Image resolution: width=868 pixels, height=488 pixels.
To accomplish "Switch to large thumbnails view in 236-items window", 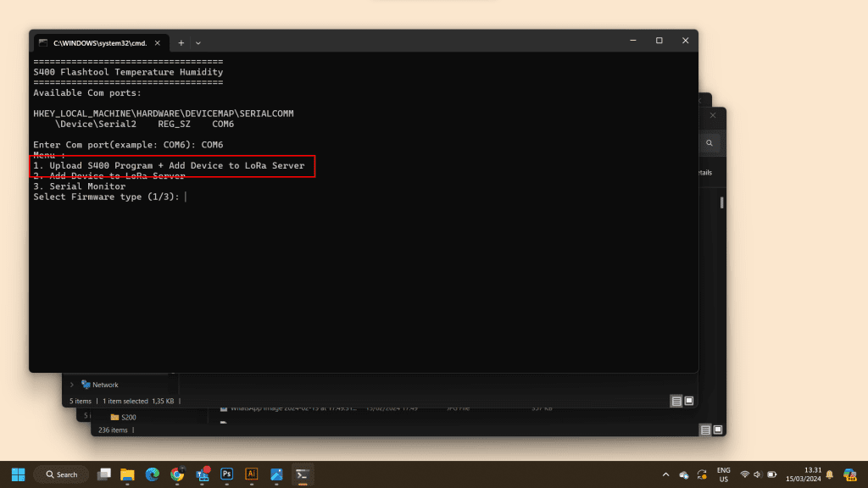I will tap(716, 430).
